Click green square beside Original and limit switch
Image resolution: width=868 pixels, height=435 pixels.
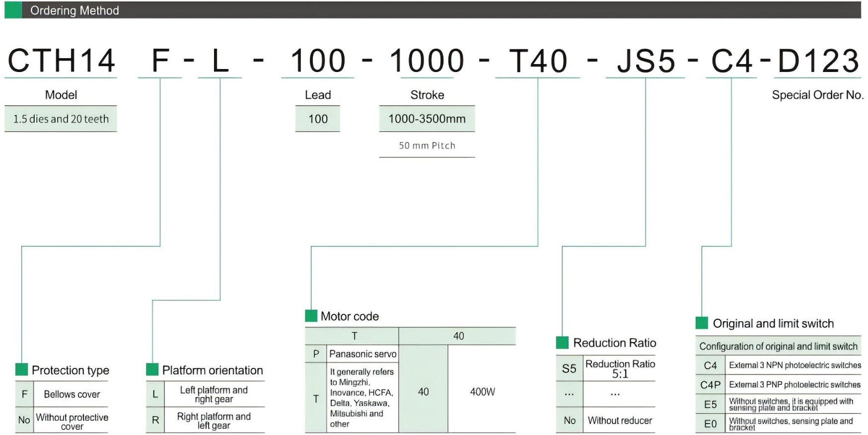[x=702, y=323]
